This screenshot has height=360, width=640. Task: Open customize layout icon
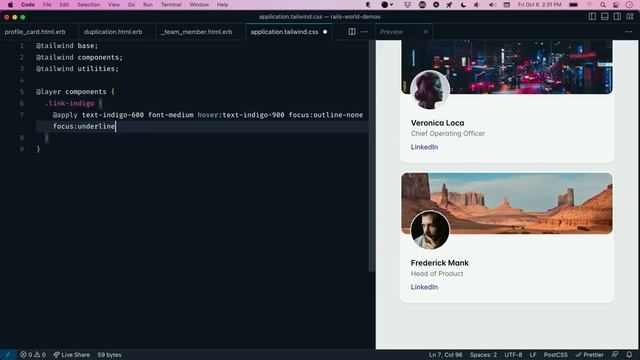pyautogui.click(x=630, y=17)
